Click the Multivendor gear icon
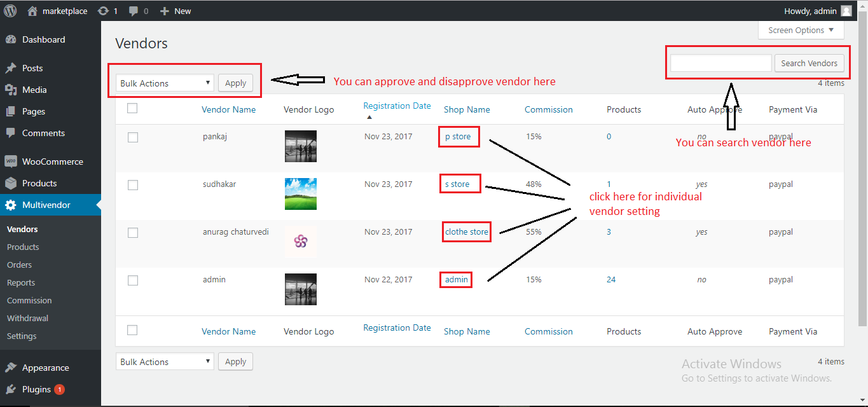The image size is (868, 407). (11, 205)
